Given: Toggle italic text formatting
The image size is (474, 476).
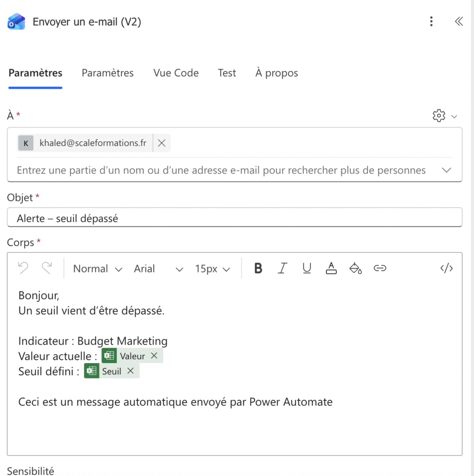Looking at the screenshot, I should [282, 268].
